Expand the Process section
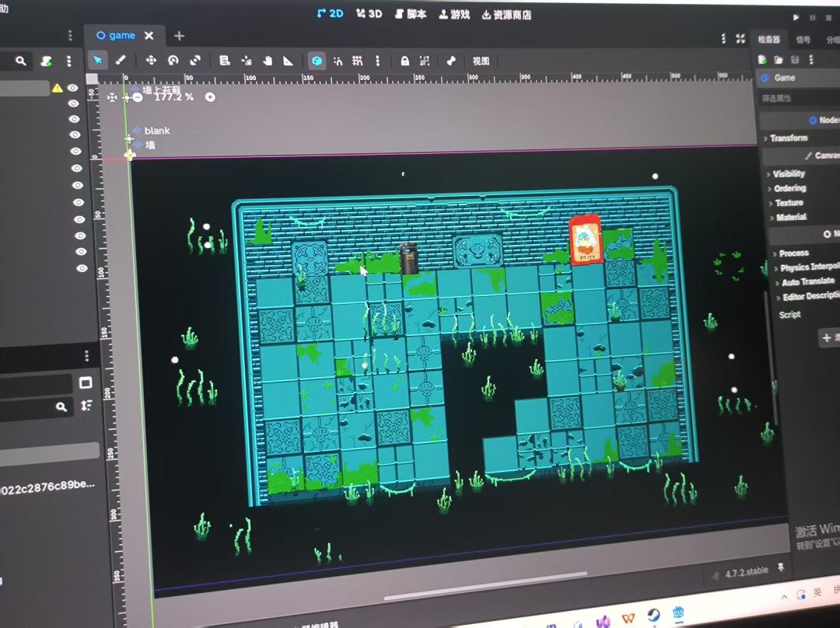This screenshot has width=840, height=628. [792, 253]
